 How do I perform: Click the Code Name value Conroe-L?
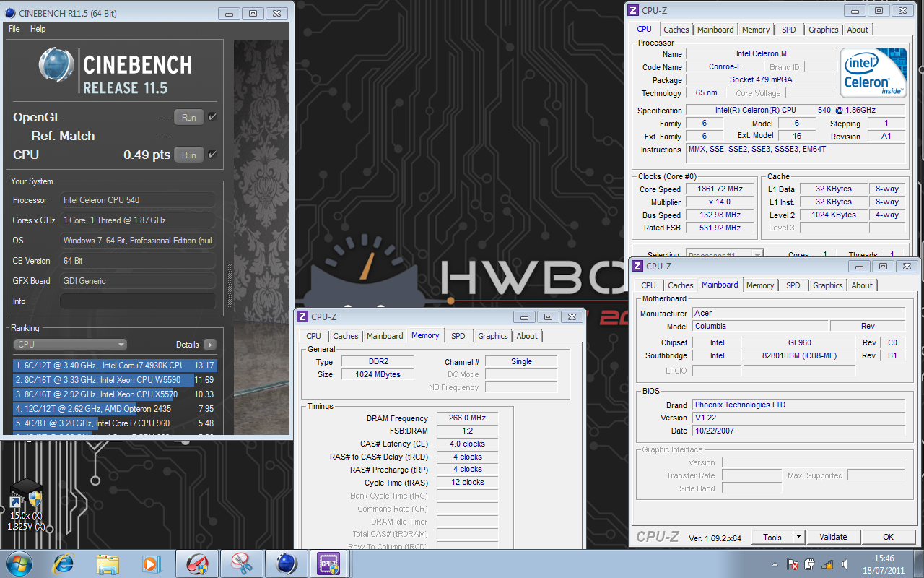click(x=725, y=67)
